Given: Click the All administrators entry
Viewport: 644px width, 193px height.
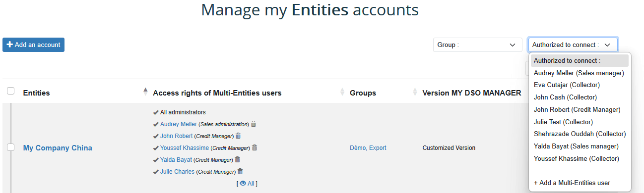Looking at the screenshot, I should tap(183, 112).
